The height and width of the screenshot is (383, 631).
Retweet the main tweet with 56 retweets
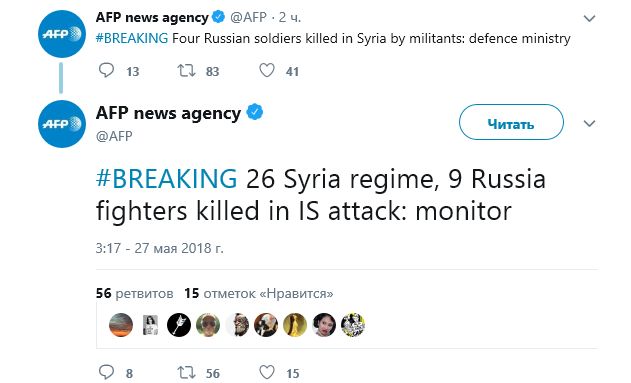[186, 372]
